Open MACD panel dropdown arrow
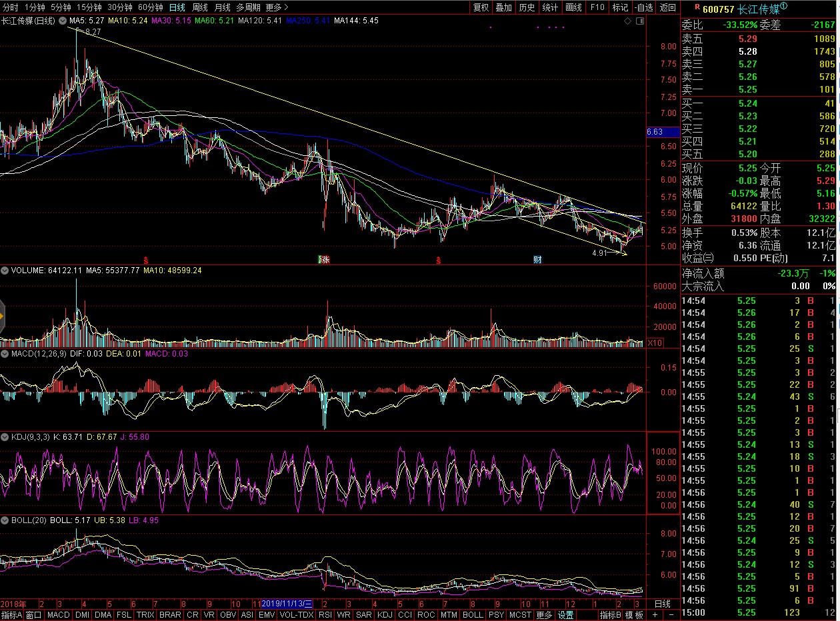 pyautogui.click(x=5, y=354)
